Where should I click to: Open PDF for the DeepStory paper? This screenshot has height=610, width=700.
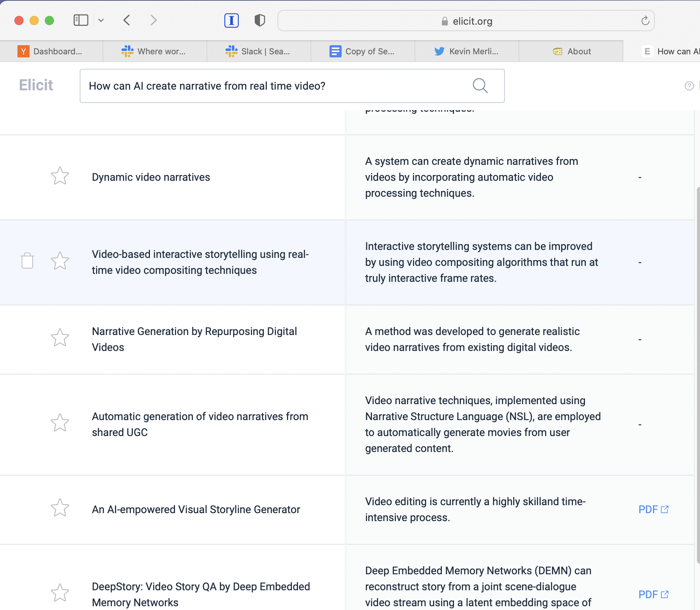point(653,594)
